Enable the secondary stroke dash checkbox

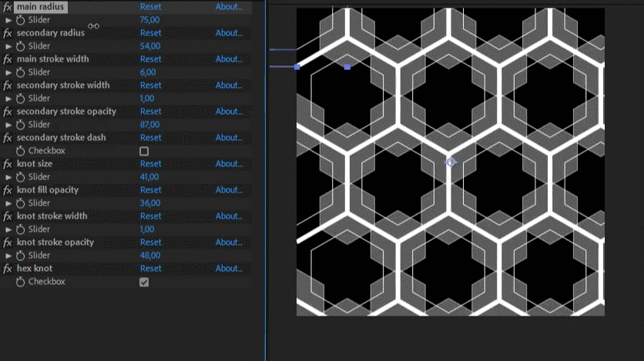(144, 152)
